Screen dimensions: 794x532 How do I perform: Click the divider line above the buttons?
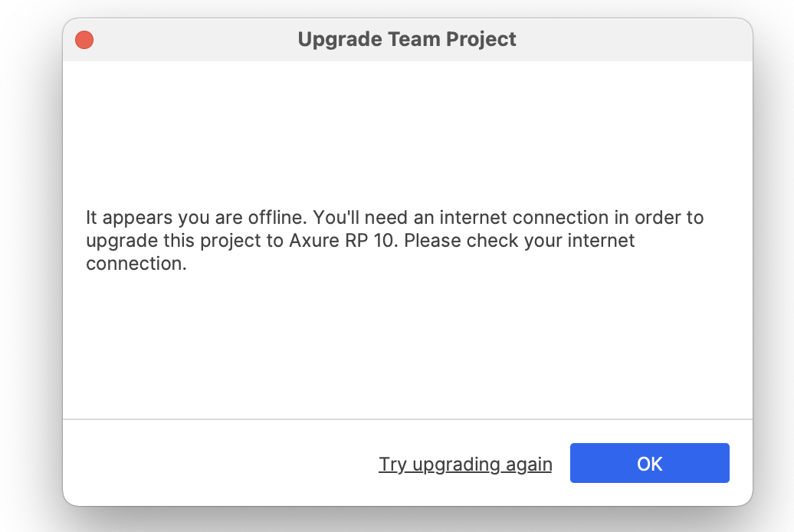point(406,419)
